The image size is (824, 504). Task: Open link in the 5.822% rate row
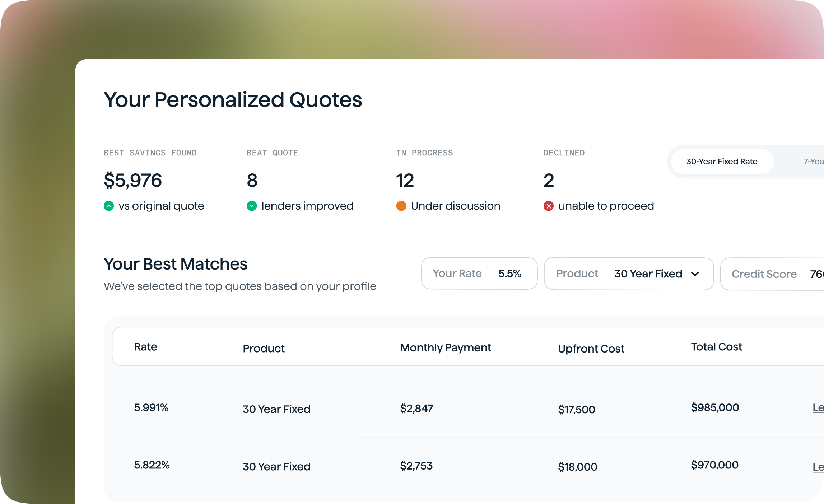click(818, 467)
